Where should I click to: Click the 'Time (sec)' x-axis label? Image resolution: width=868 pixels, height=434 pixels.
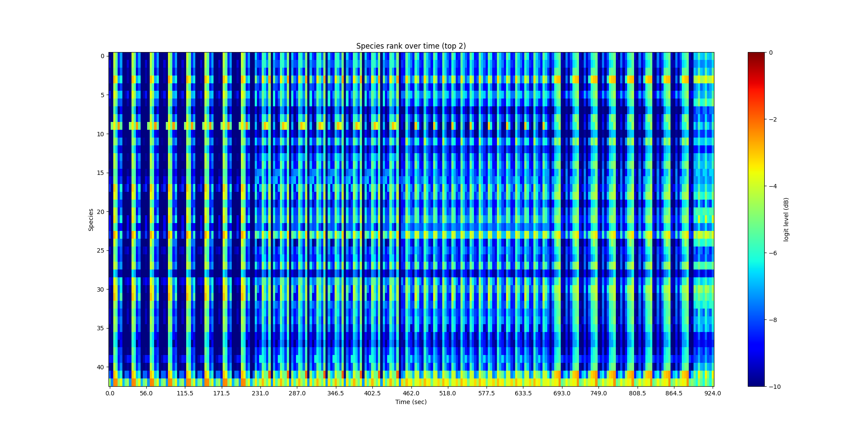pos(411,402)
